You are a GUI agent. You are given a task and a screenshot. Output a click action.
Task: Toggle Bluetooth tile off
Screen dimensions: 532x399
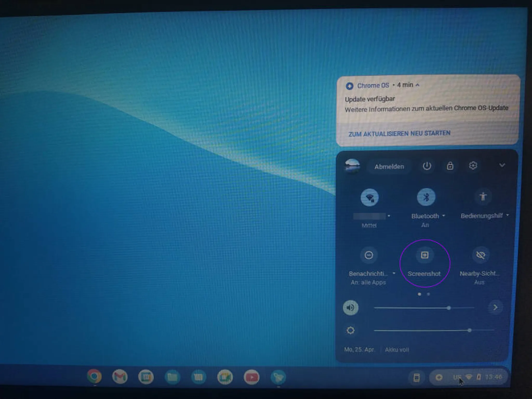point(426,197)
